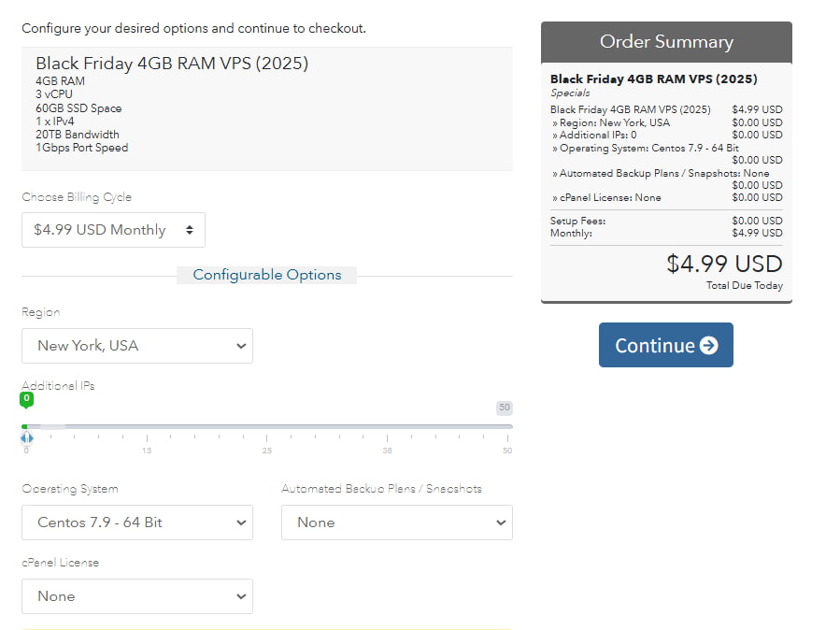840x630 pixels.
Task: Click the large $4.99 USD total amount
Action: point(724,264)
